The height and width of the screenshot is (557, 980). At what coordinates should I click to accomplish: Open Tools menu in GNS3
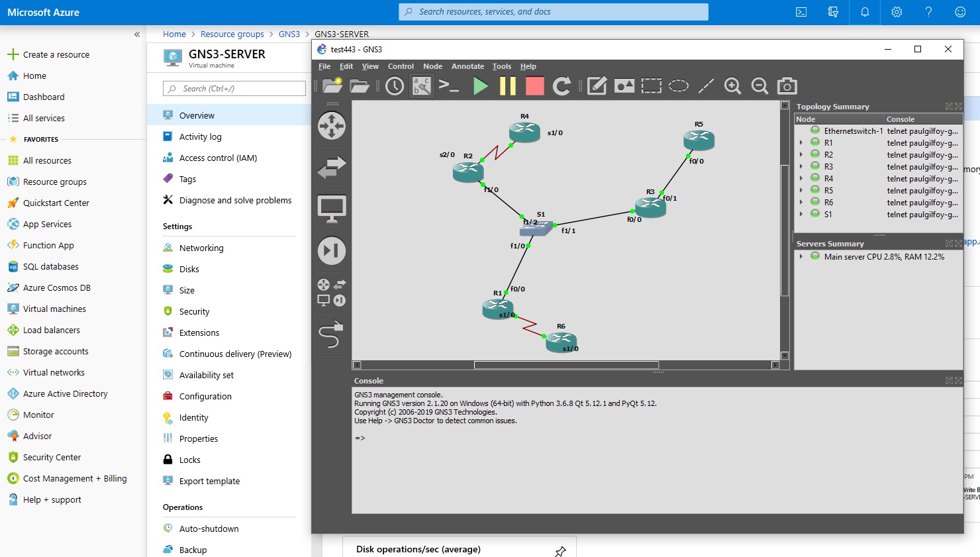pos(502,66)
